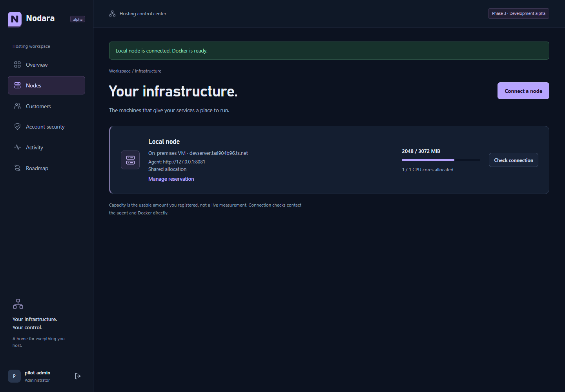The width and height of the screenshot is (565, 392).
Task: Click the Workspace breadcrumb link
Action: coord(120,71)
